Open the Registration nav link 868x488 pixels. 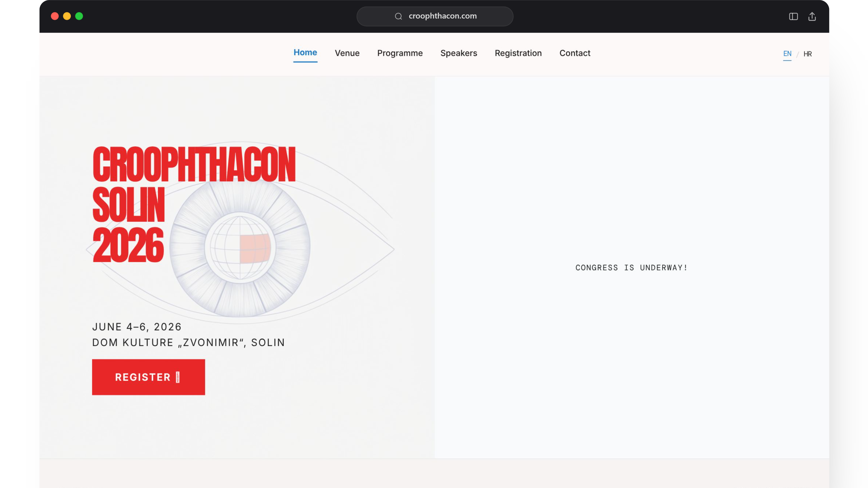(x=518, y=53)
